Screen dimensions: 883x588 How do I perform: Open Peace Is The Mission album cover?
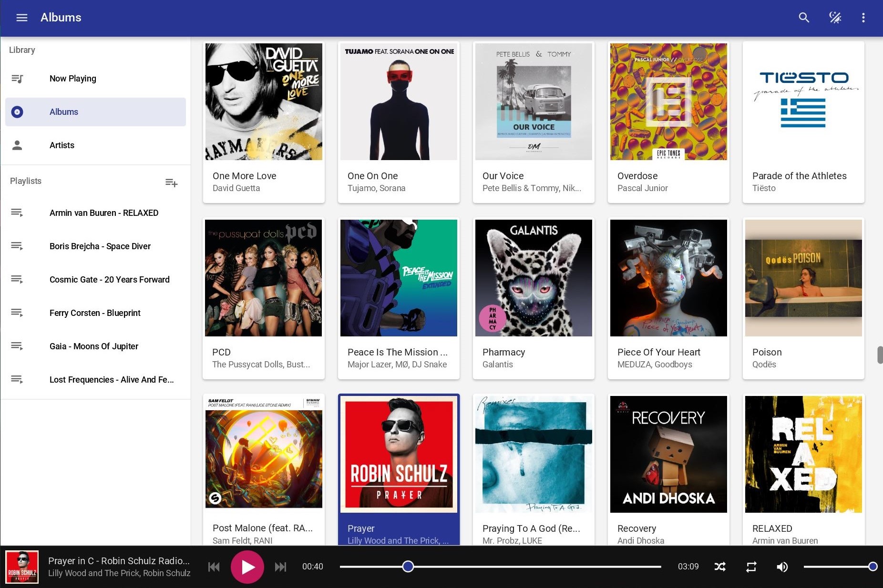[399, 278]
